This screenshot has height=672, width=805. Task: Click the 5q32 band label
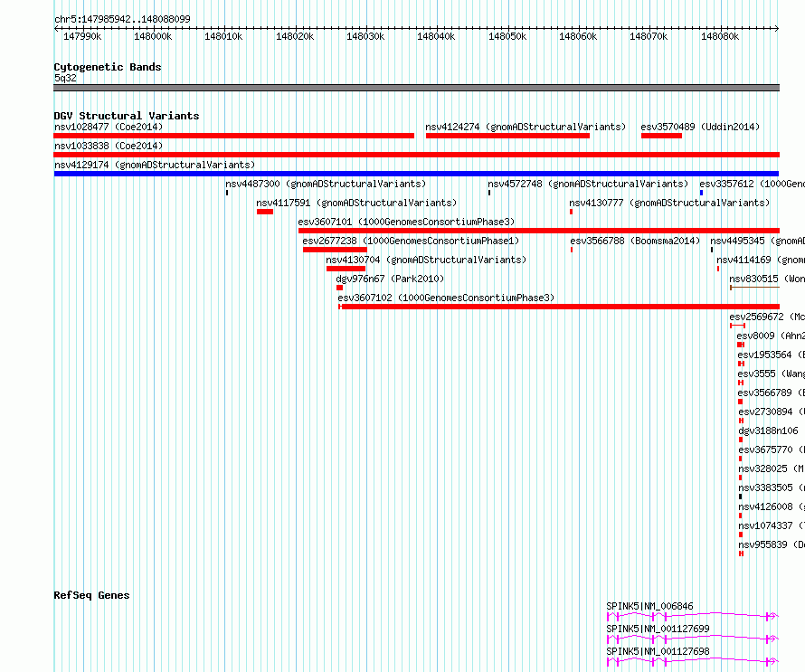click(x=65, y=78)
